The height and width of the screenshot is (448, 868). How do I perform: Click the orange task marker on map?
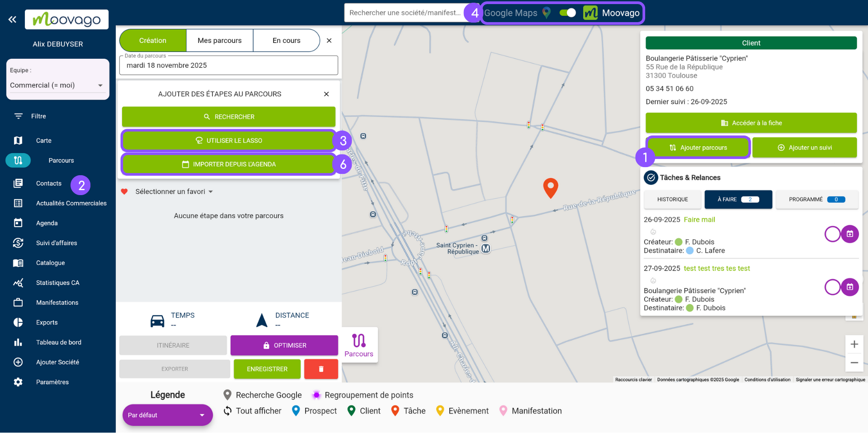pyautogui.click(x=550, y=187)
